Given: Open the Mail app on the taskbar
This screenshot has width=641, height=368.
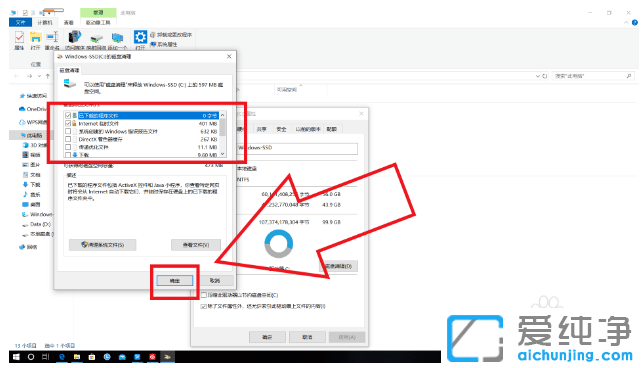Looking at the screenshot, I should [122, 357].
